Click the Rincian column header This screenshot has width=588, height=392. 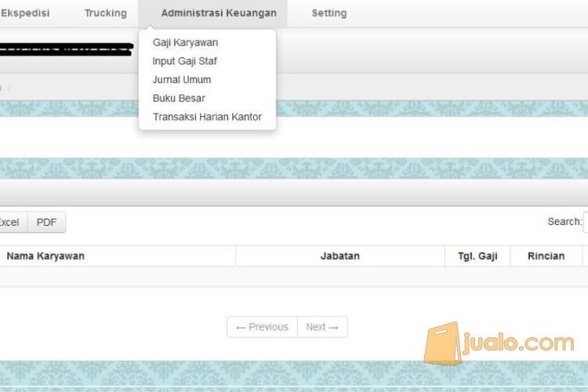pos(546,256)
